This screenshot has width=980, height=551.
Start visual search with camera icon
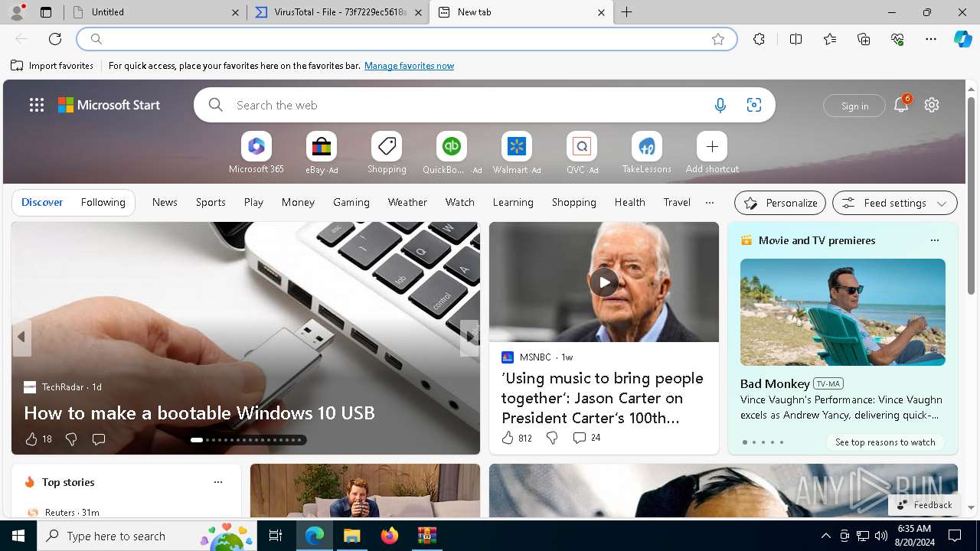point(754,106)
